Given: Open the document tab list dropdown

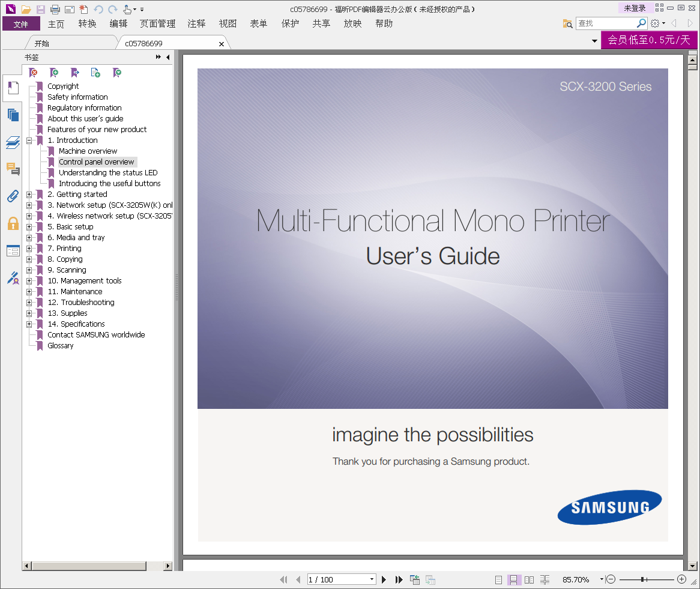Looking at the screenshot, I should pos(594,41).
